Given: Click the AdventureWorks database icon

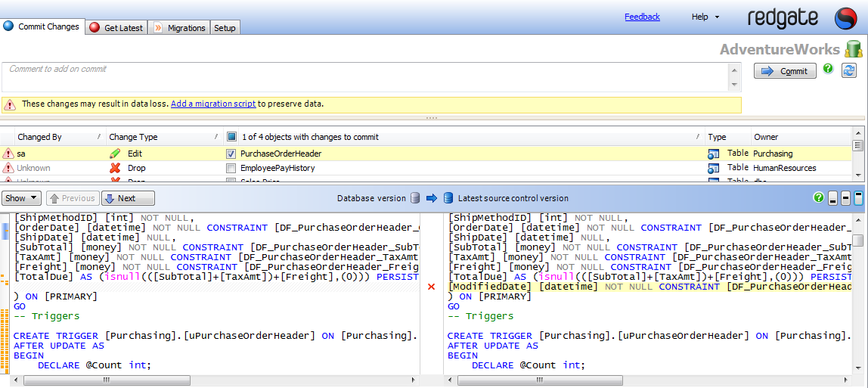Looking at the screenshot, I should pos(854,48).
